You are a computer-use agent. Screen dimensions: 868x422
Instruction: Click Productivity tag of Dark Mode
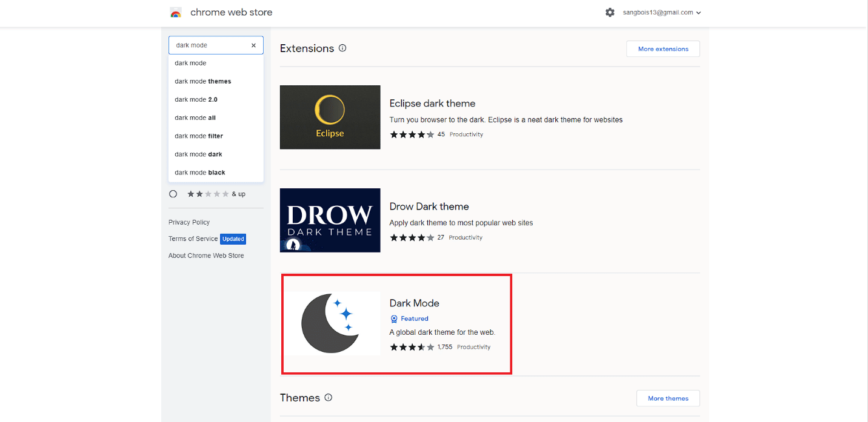coord(473,347)
